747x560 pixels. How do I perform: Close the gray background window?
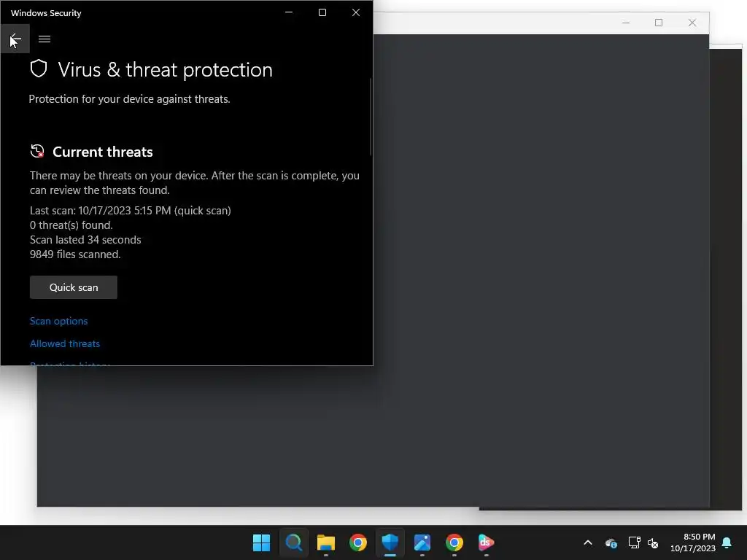692,23
